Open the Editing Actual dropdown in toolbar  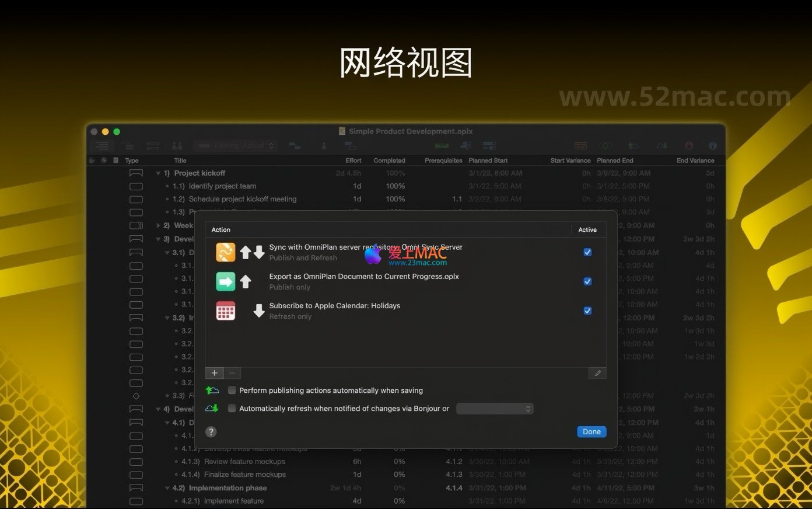[236, 145]
